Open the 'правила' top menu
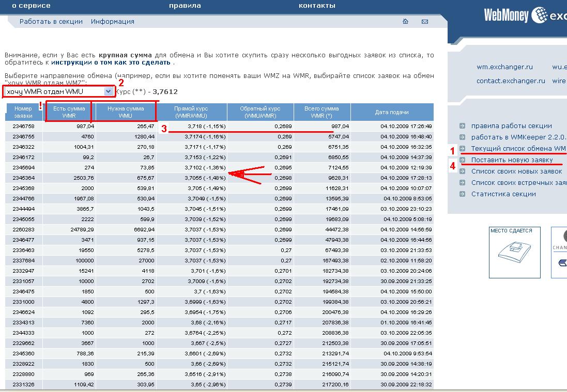This screenshot has height=392, width=567. (x=185, y=6)
